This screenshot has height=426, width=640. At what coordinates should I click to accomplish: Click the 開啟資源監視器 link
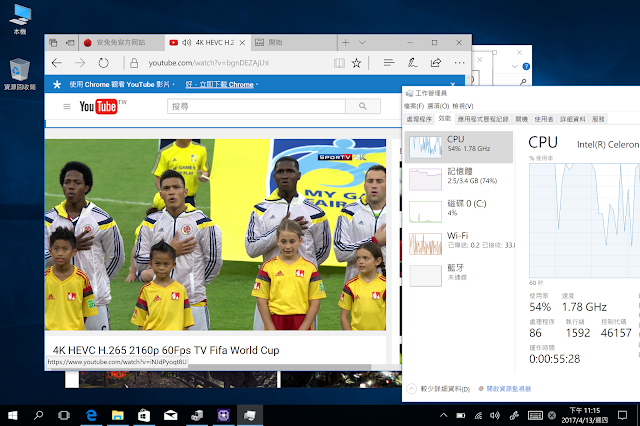tap(509, 389)
